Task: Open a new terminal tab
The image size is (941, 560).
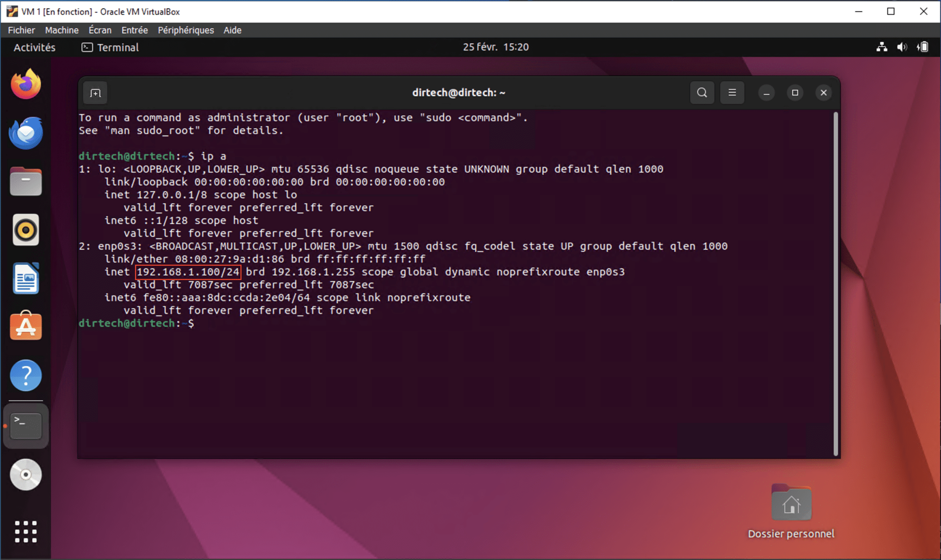Action: click(x=95, y=92)
